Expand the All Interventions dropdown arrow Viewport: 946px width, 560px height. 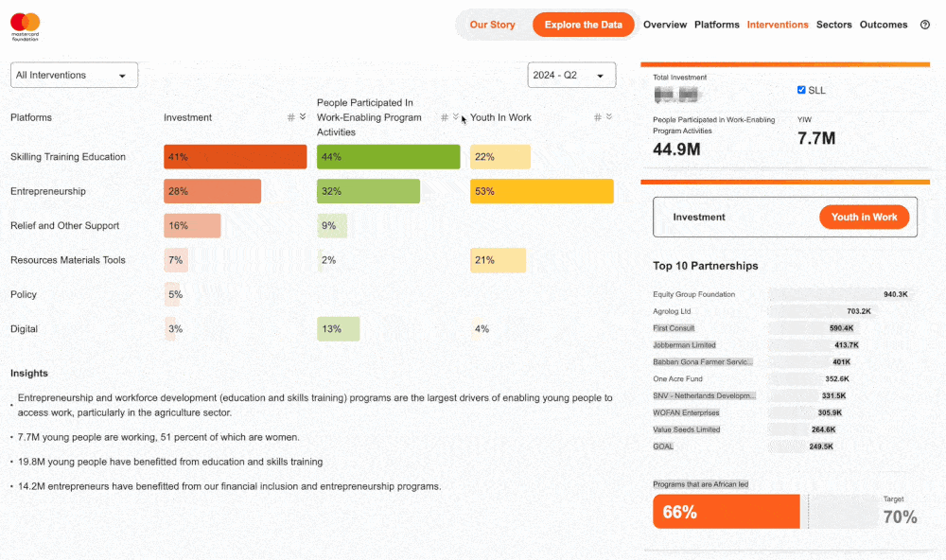coord(124,74)
